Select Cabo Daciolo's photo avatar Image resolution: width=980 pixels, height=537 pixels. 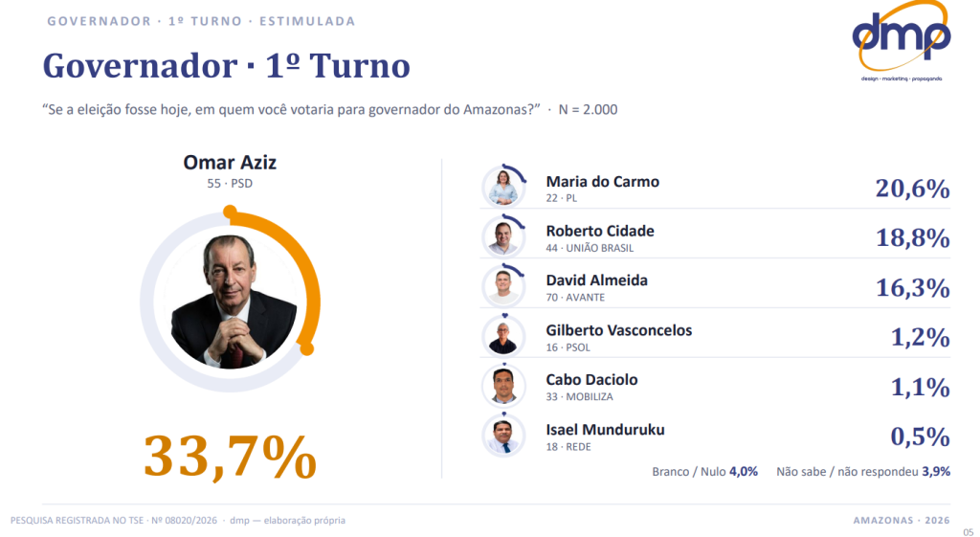pyautogui.click(x=503, y=386)
